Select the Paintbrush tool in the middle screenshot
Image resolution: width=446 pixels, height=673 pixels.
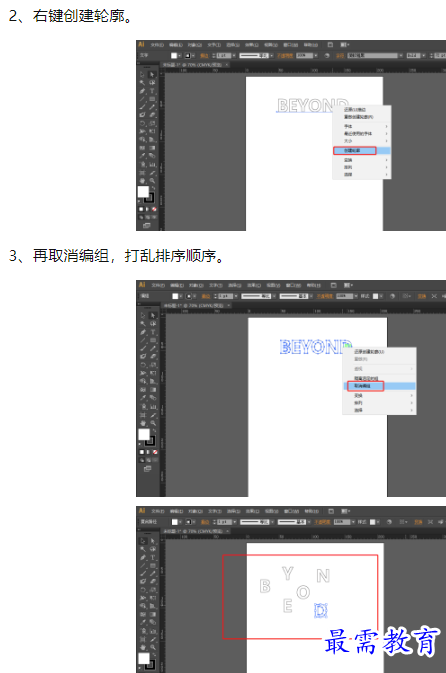click(143, 348)
